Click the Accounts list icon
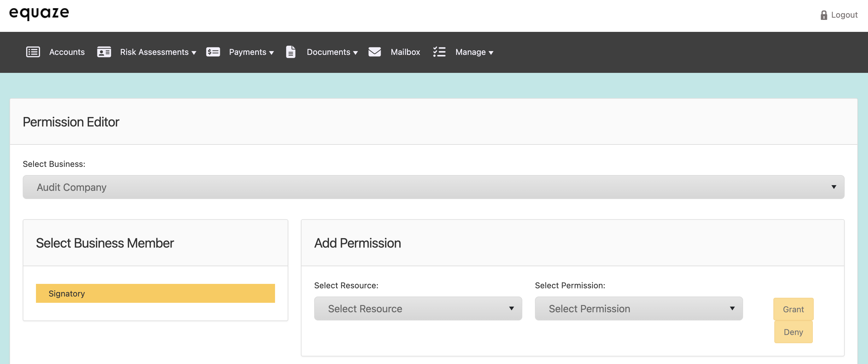 33,52
